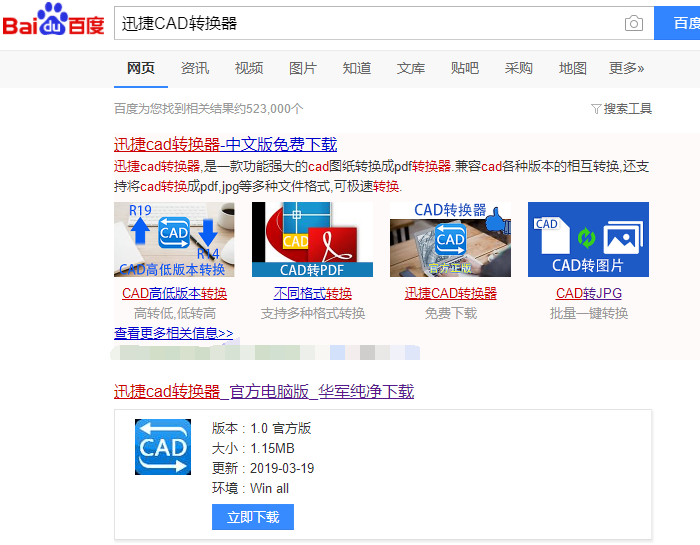This screenshot has width=700, height=545.
Task: Open 迅捷cad转换器_官方电脑版_华军纯净下载 result
Action: [264, 391]
